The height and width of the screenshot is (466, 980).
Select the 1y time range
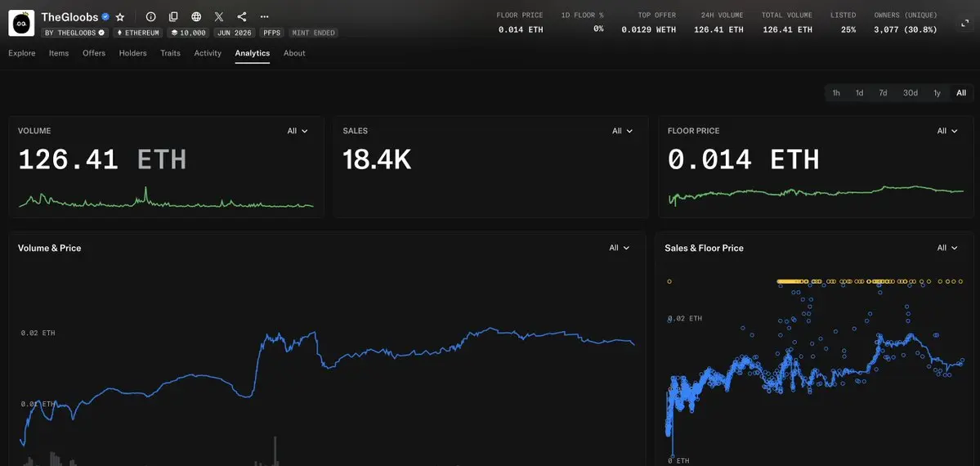tap(937, 92)
